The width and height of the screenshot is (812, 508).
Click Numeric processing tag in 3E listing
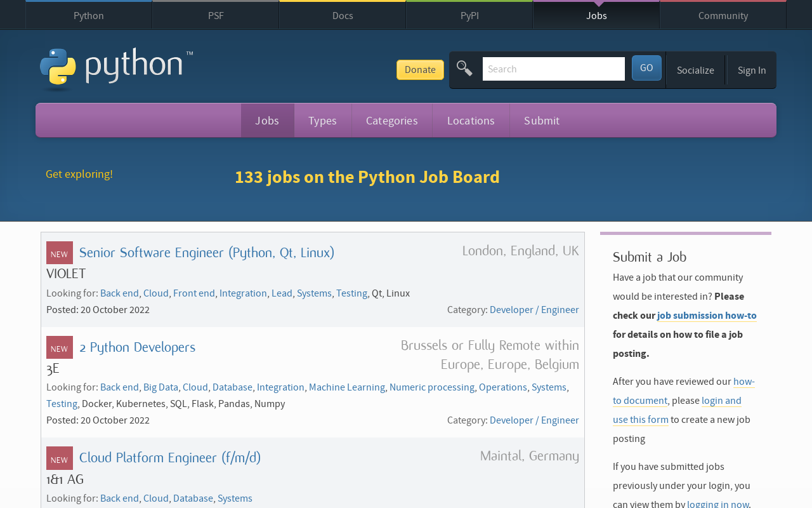tap(432, 387)
